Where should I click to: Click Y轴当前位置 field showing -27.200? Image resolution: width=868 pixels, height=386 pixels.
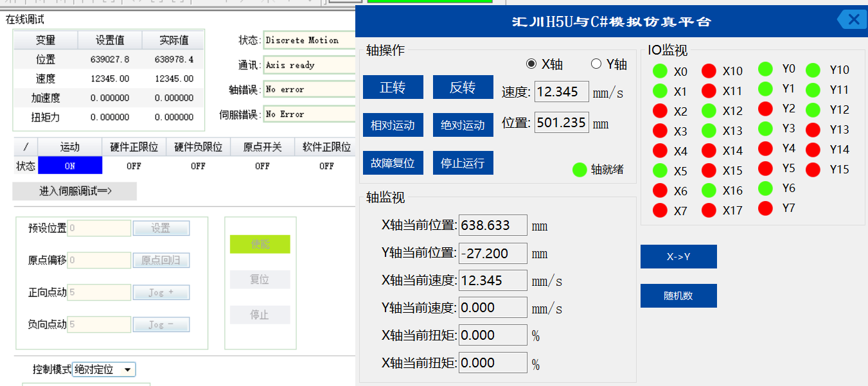coord(493,253)
